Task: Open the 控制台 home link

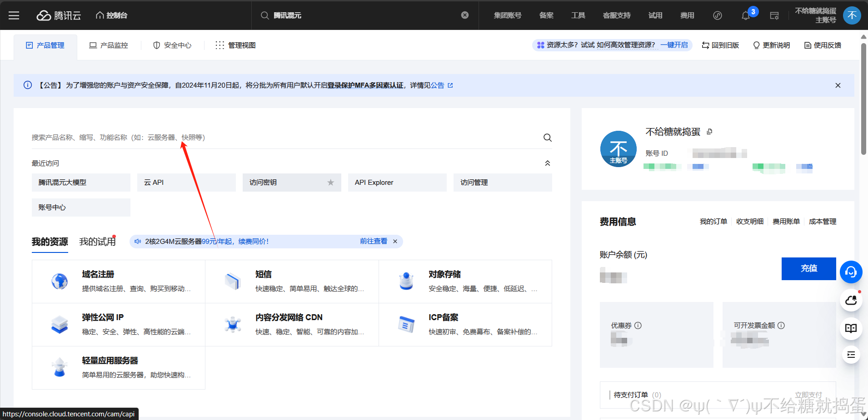Action: coord(111,15)
